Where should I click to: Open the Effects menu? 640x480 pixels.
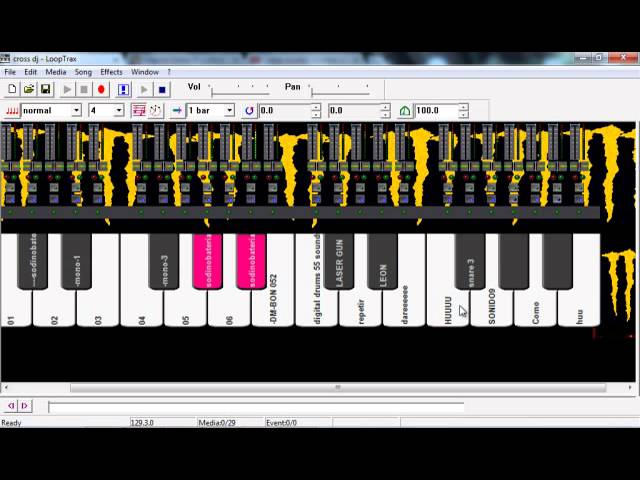point(111,72)
